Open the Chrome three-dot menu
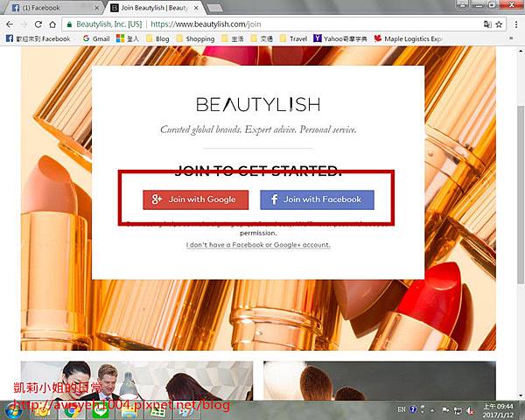525x420 pixels. click(516, 24)
